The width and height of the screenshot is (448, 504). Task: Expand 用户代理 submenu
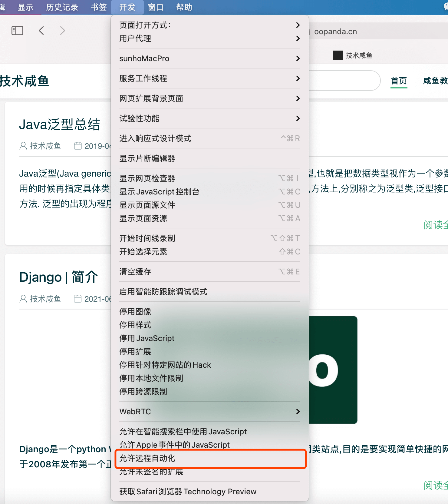pos(210,38)
